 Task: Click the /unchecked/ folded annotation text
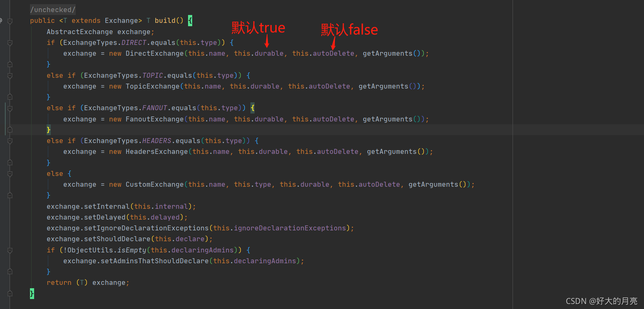(53, 10)
